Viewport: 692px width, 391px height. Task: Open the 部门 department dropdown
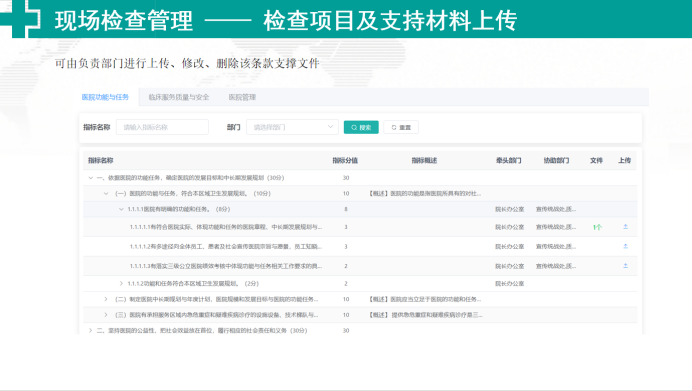coord(292,127)
